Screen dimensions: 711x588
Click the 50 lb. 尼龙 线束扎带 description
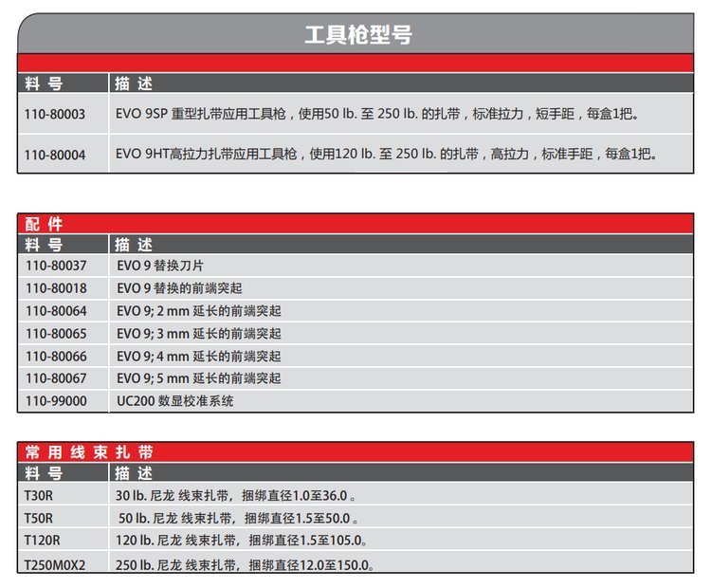click(x=239, y=518)
